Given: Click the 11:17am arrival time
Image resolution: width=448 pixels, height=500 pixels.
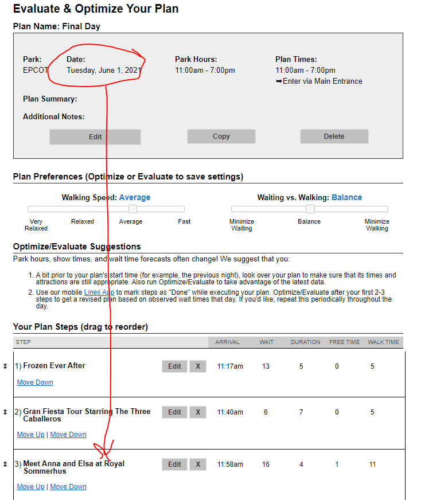Looking at the screenshot, I should tap(230, 366).
